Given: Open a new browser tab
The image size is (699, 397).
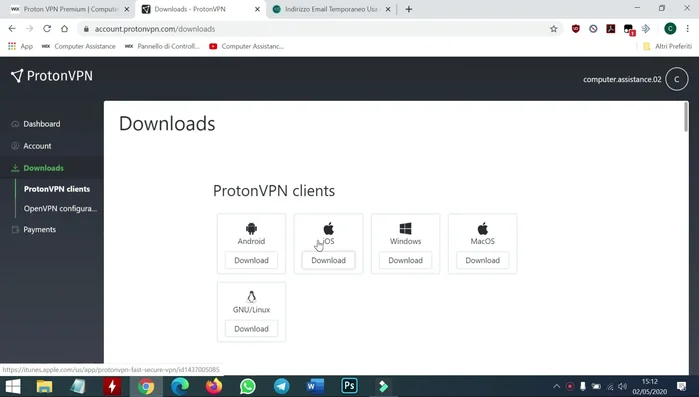Looking at the screenshot, I should pyautogui.click(x=409, y=9).
